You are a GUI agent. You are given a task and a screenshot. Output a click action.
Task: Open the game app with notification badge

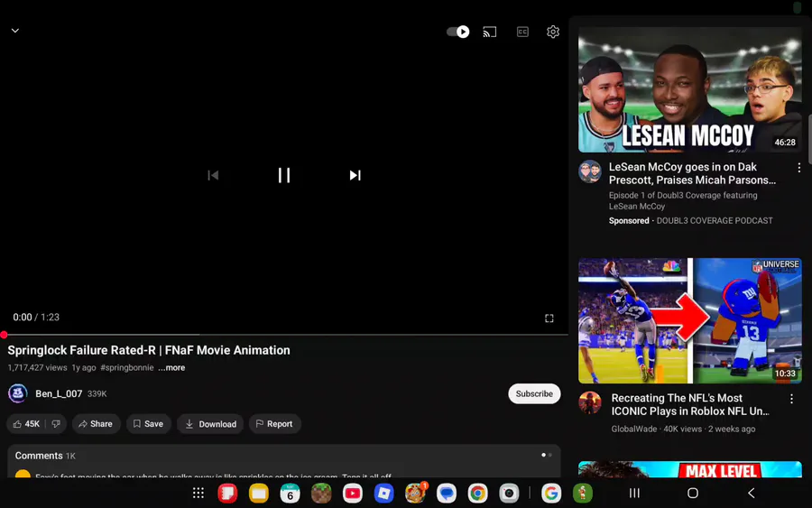[x=415, y=493]
